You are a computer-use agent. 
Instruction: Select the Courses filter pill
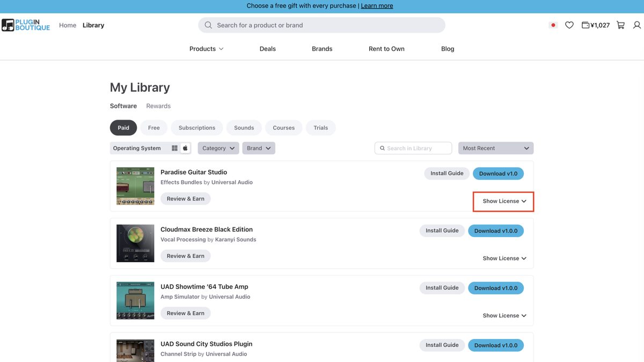[284, 128]
